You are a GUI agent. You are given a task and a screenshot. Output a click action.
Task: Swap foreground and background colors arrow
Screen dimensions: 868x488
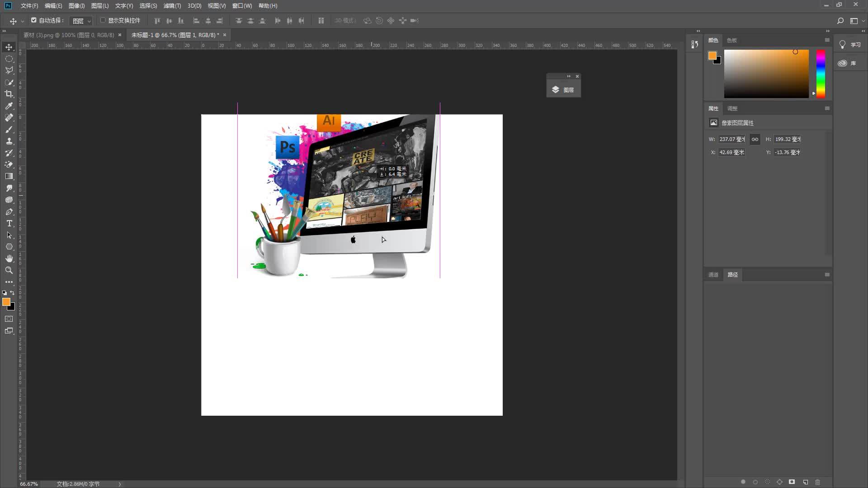[12, 293]
